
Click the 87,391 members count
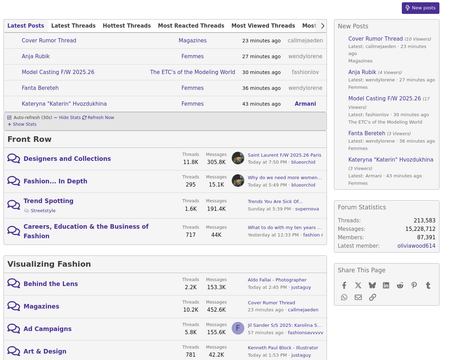tap(426, 237)
